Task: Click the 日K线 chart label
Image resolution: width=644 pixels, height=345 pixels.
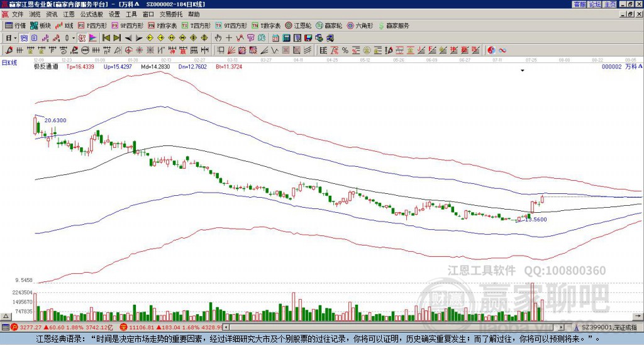Action: pos(9,63)
